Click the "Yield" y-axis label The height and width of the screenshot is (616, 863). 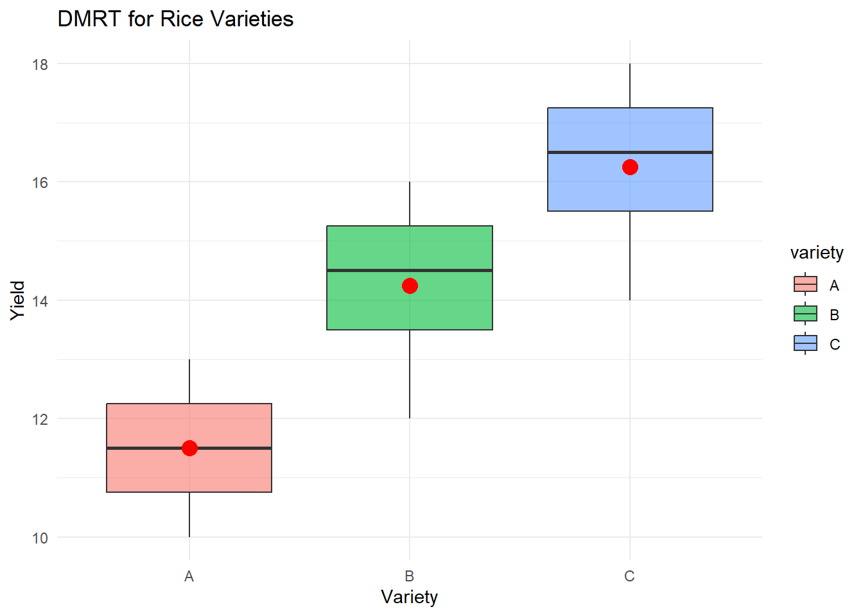18,300
